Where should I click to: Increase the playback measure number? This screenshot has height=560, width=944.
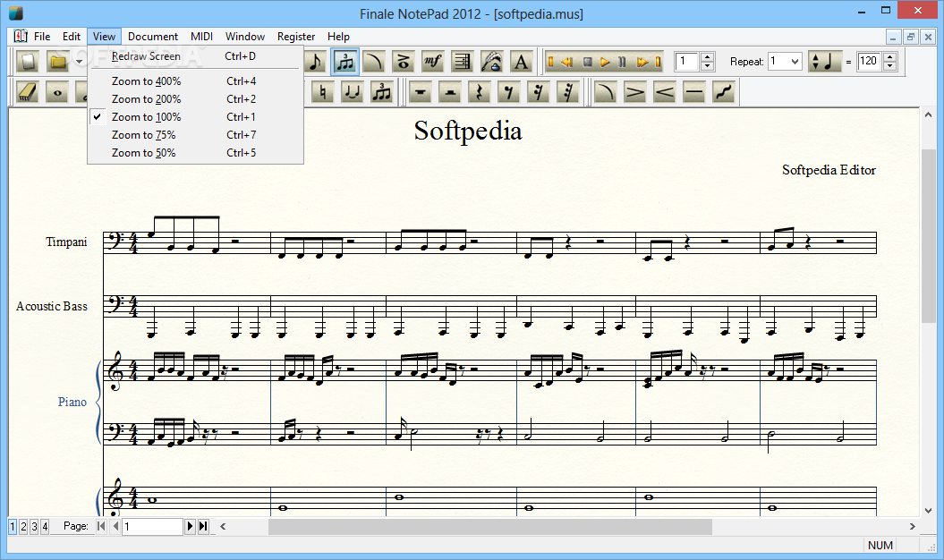coord(708,57)
